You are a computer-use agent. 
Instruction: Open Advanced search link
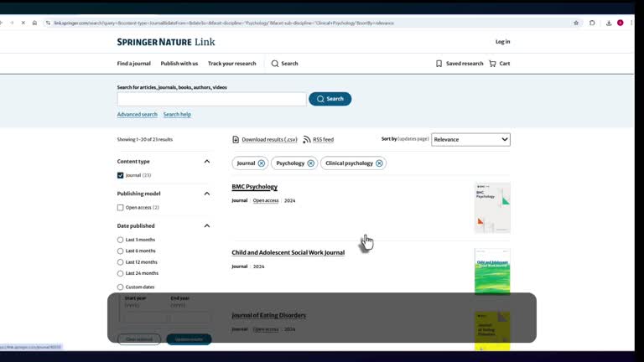click(x=138, y=115)
